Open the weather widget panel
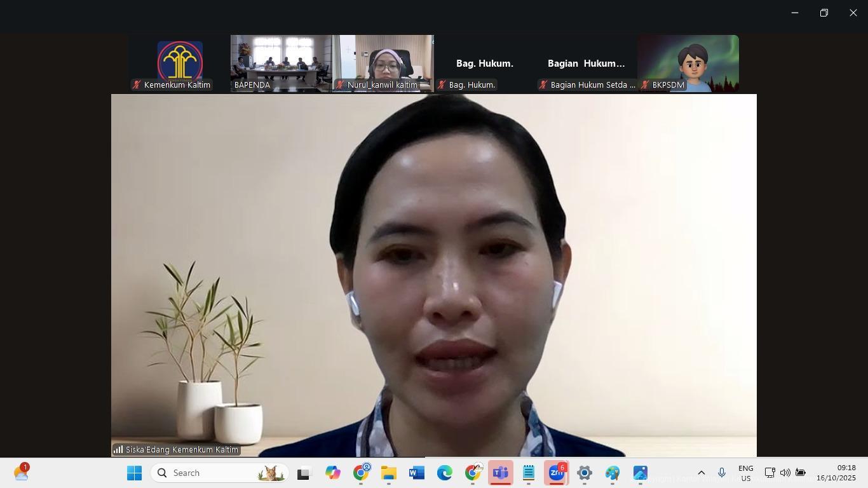This screenshot has height=488, width=868. pyautogui.click(x=21, y=473)
